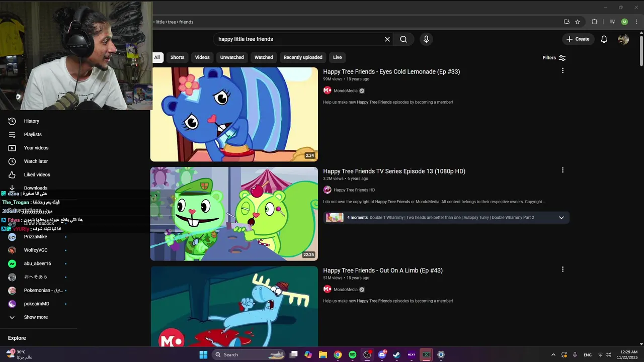Viewport: 644px width, 362px height.
Task: Open Spotify from the taskbar
Action: click(x=352, y=354)
